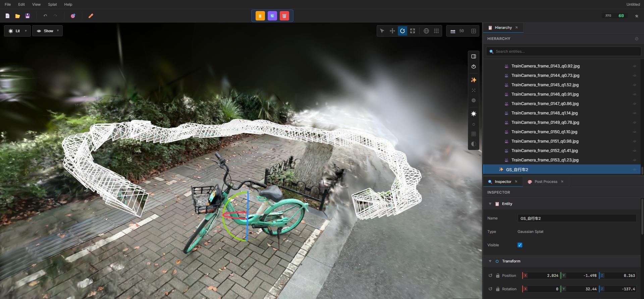The height and width of the screenshot is (299, 644).
Task: Open a file with the folder icon
Action: [17, 16]
